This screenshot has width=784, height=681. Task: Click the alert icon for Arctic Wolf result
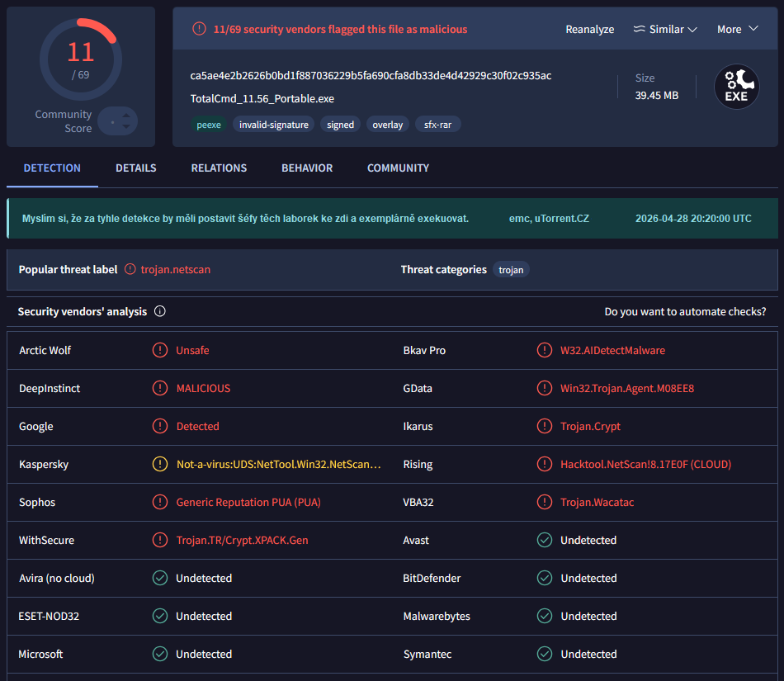[x=160, y=350]
